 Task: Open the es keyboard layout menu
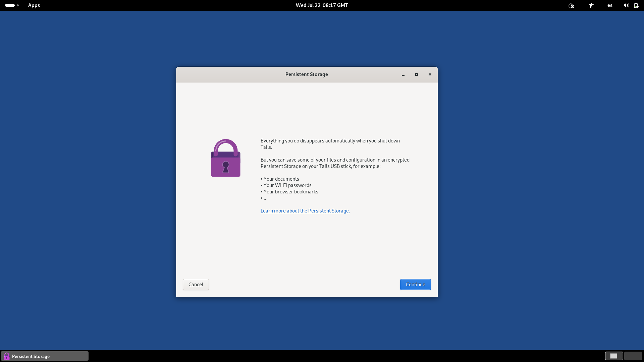click(x=610, y=5)
